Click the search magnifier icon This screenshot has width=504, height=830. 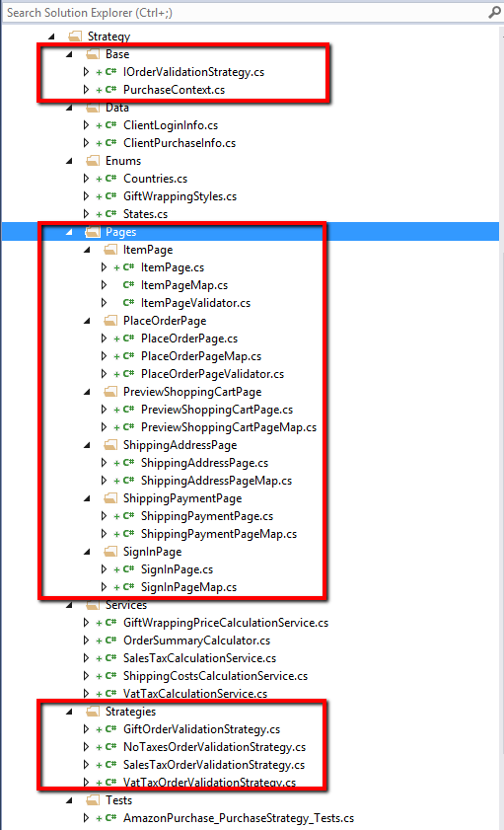494,12
